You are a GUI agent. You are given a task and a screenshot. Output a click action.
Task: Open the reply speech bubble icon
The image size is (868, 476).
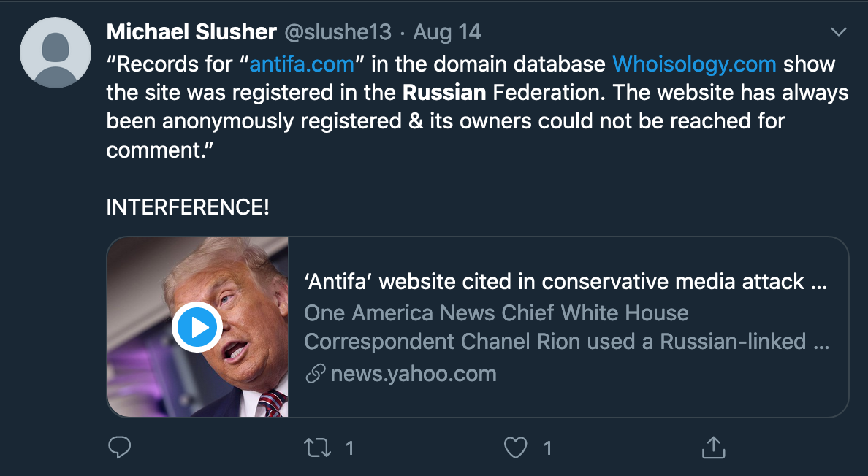120,448
